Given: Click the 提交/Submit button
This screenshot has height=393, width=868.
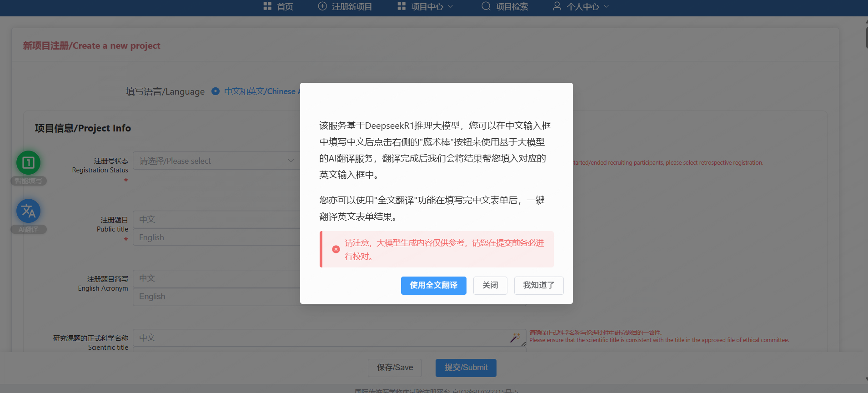Looking at the screenshot, I should click(466, 368).
